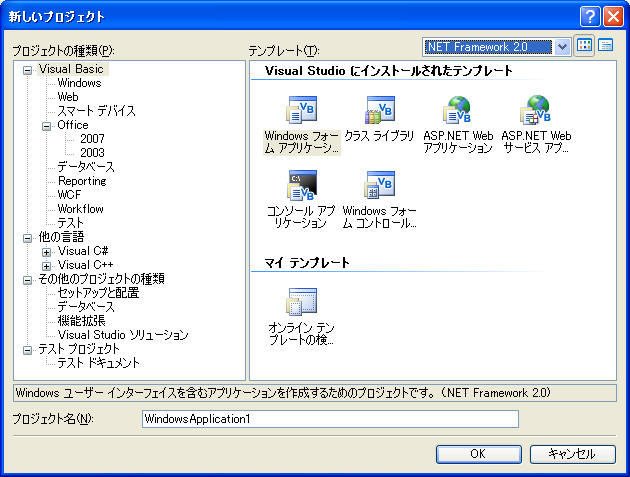Collapse the テスト プロジェクト node
The image size is (630, 477).
[27, 350]
